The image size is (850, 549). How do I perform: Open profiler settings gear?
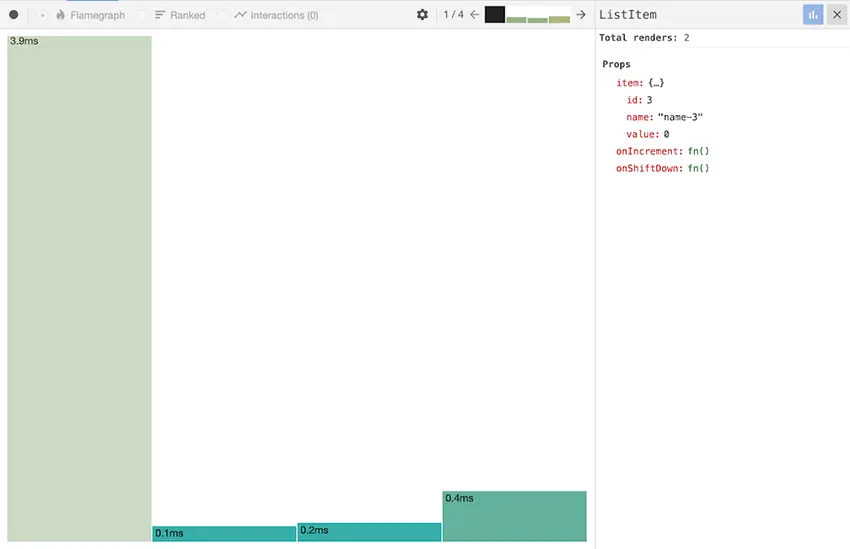(422, 15)
